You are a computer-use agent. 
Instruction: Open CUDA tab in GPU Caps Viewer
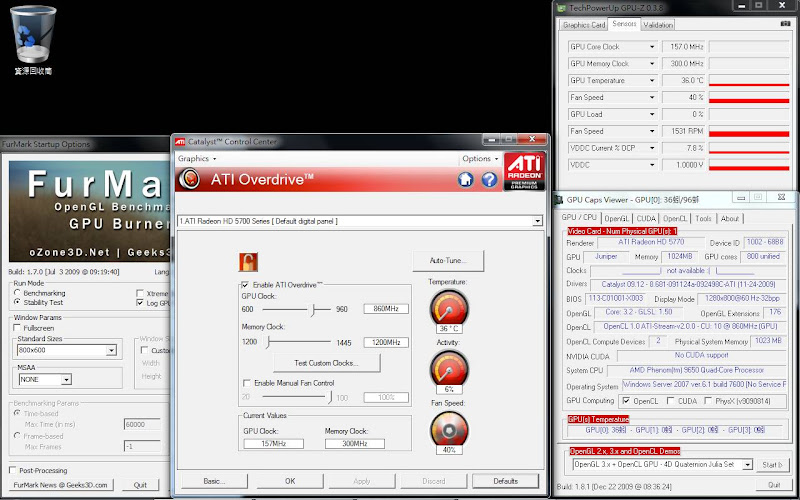tap(646, 218)
